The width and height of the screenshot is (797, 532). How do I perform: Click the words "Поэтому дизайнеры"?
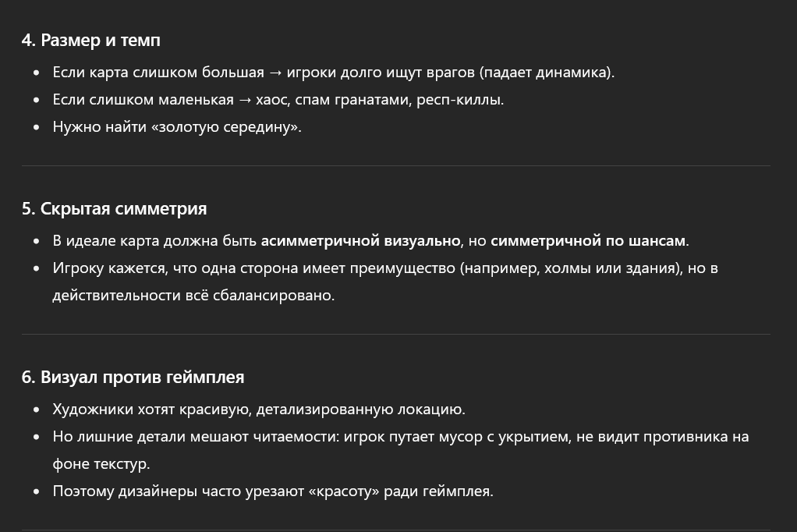coord(125,491)
